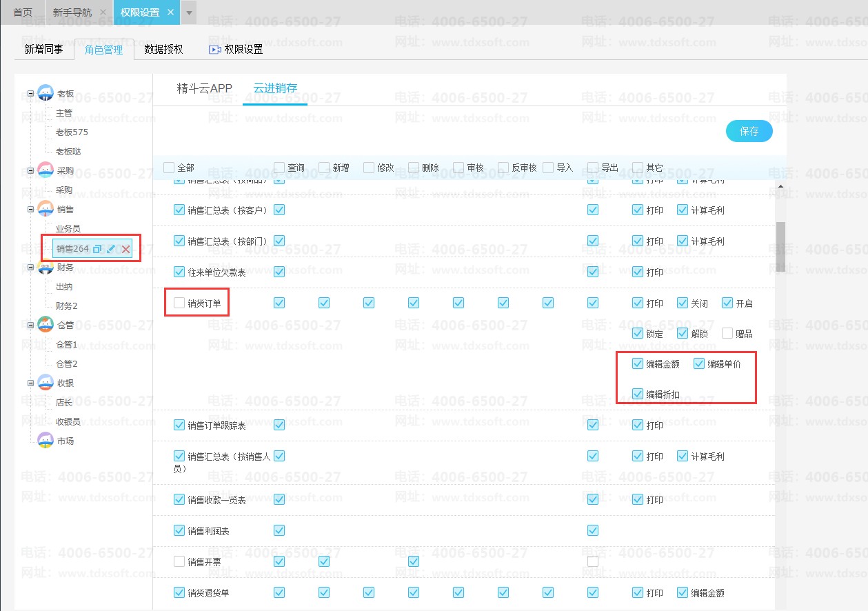Click the 市场 role group avatar icon
This screenshot has height=611, width=868.
[46, 441]
